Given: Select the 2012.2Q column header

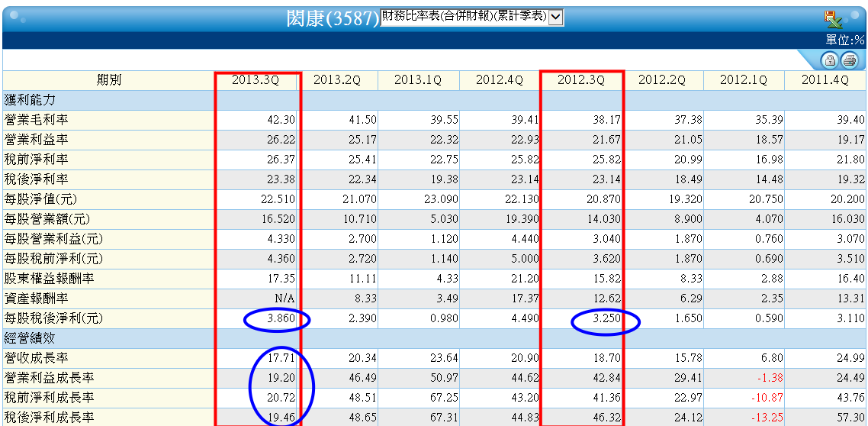Looking at the screenshot, I should coord(663,80).
